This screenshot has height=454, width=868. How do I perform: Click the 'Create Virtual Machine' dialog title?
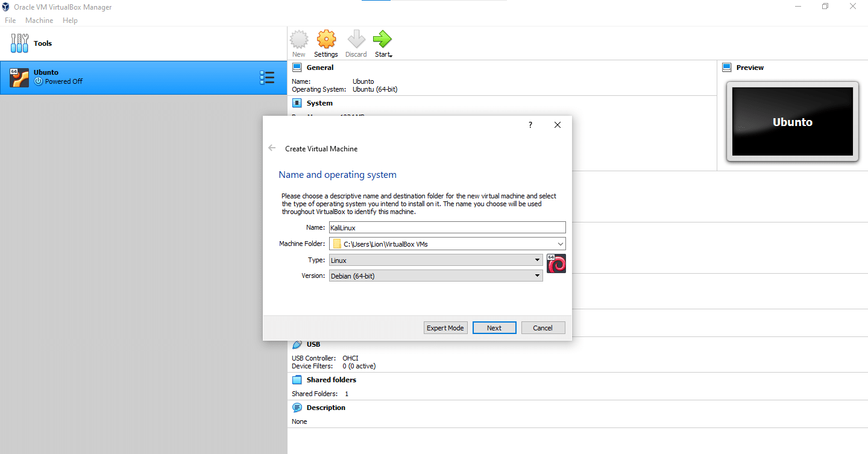pos(321,148)
